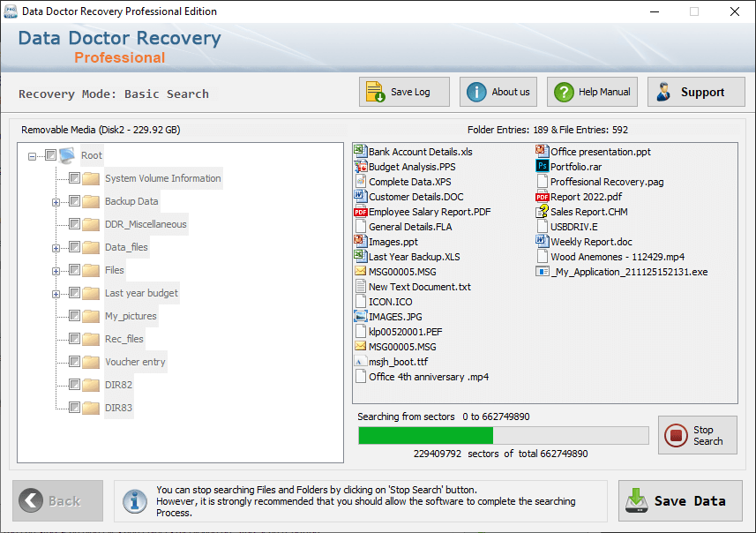756x533 pixels.
Task: Check the Backup Data folder checkbox
Action: (x=74, y=200)
